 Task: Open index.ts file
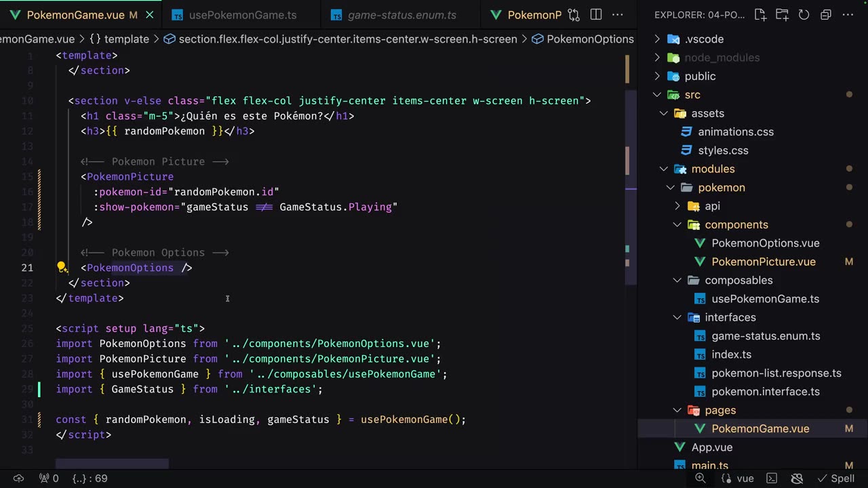(x=731, y=354)
